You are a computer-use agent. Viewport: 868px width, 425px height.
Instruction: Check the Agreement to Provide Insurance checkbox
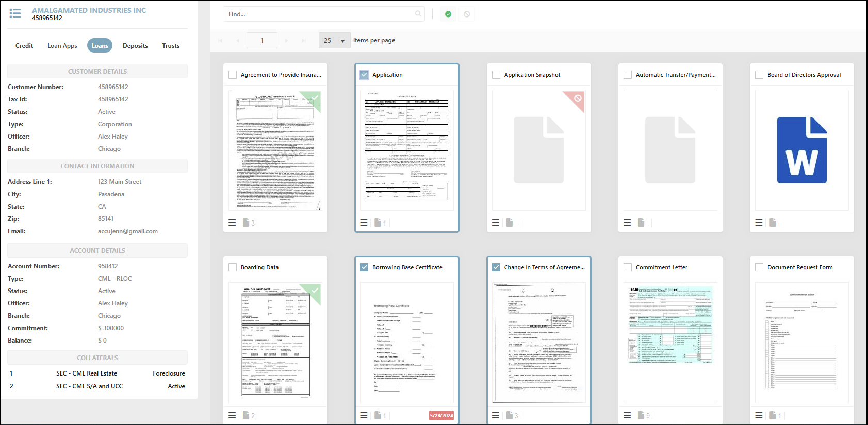233,75
